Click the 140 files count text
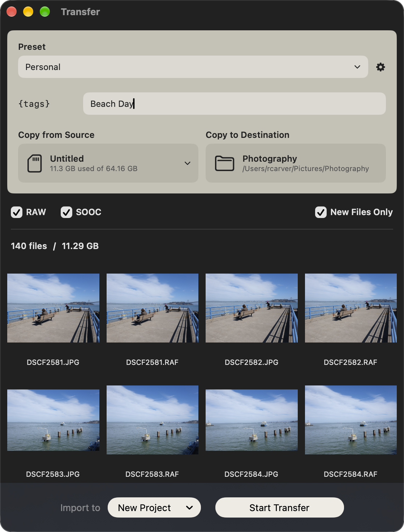The width and height of the screenshot is (404, 532). tap(29, 246)
